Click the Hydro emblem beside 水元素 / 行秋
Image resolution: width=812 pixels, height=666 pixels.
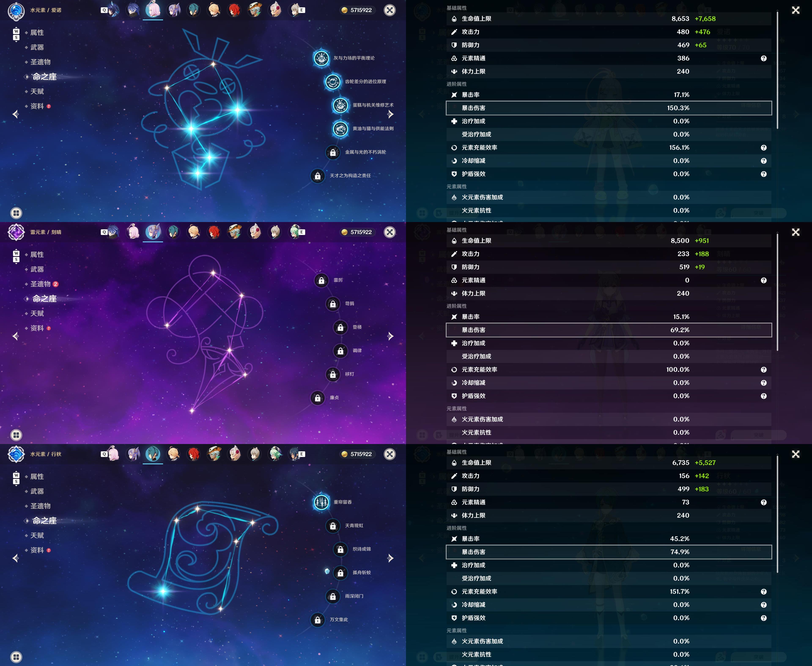[16, 454]
